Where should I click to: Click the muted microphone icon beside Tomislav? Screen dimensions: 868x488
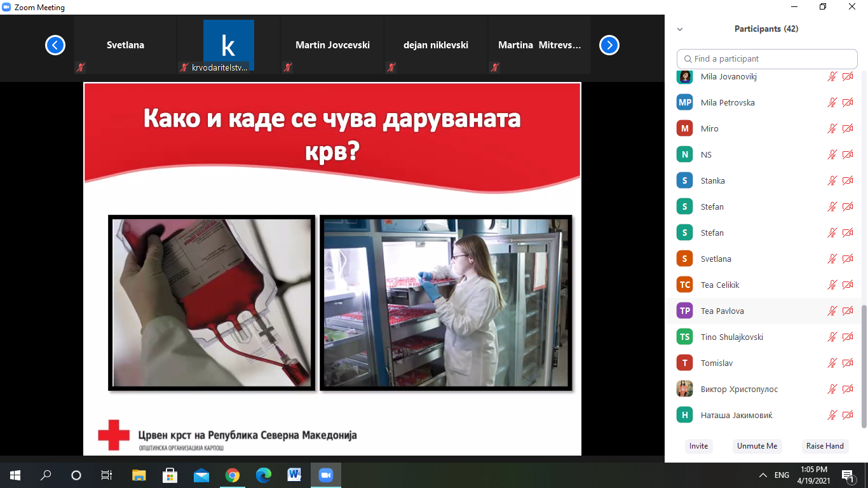point(832,363)
